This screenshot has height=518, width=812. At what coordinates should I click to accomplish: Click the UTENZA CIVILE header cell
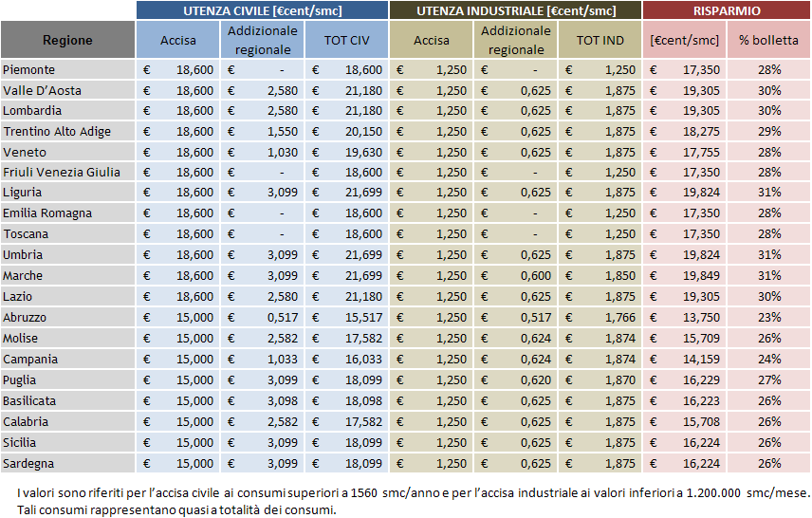point(263,10)
